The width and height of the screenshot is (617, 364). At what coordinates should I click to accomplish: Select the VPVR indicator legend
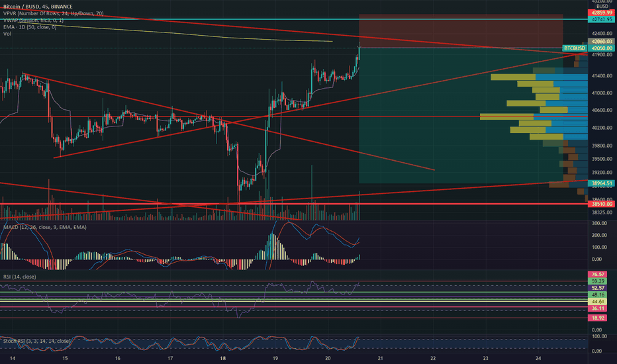54,13
